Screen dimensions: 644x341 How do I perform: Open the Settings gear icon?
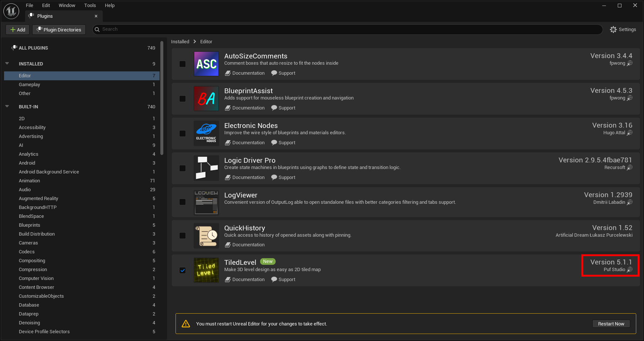coord(613,30)
